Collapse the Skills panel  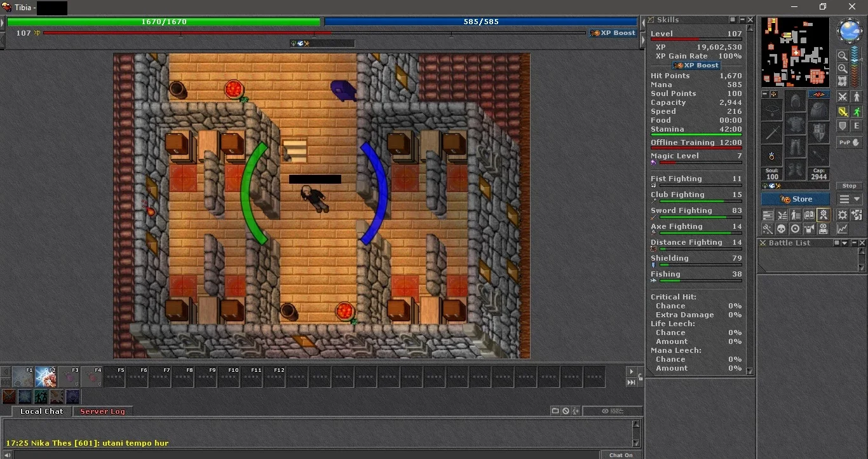[x=742, y=20]
